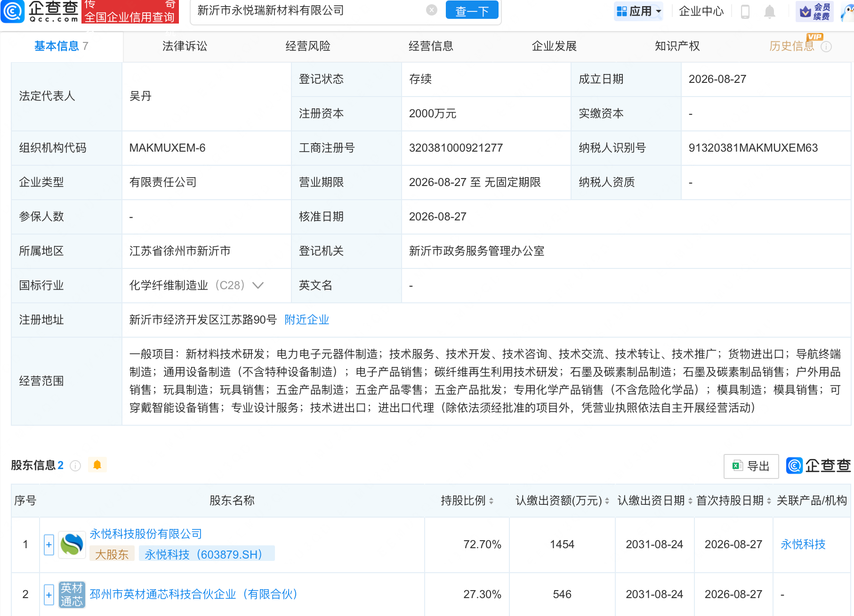The image size is (854, 616).
Task: Run search with 查一下 button
Action: pos(472,10)
